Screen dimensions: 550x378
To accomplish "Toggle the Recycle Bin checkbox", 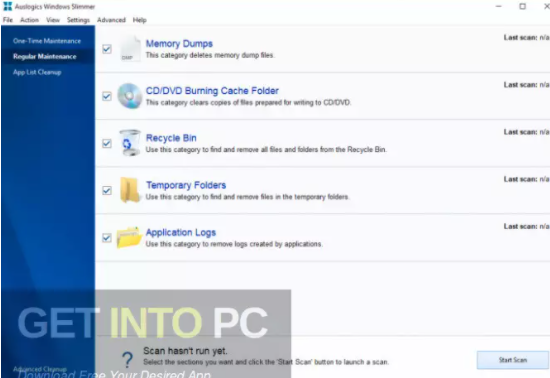I will [107, 143].
